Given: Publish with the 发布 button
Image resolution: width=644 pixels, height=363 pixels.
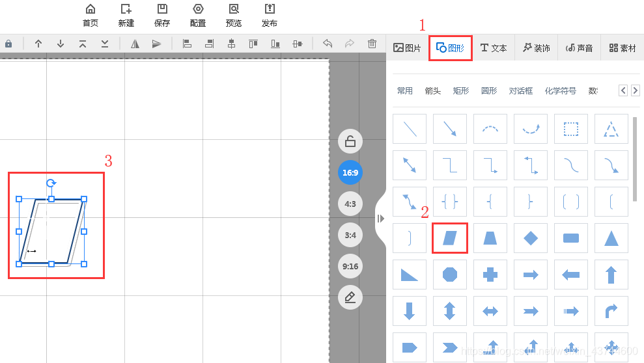Looking at the screenshot, I should click(270, 16).
